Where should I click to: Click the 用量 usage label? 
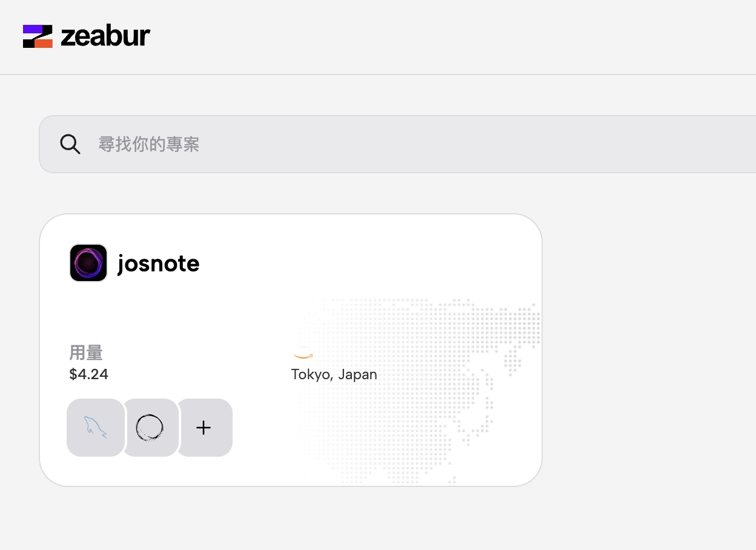(x=86, y=353)
